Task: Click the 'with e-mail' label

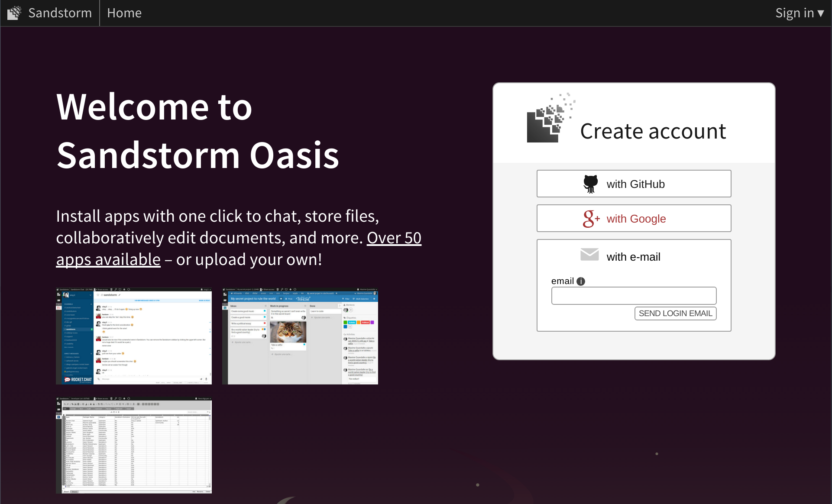Action: pos(633,257)
